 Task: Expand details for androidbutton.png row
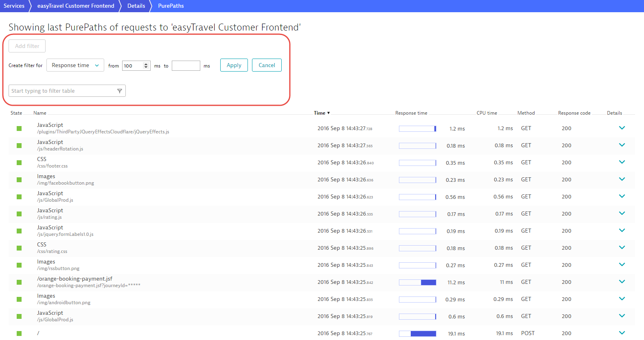pos(622,299)
